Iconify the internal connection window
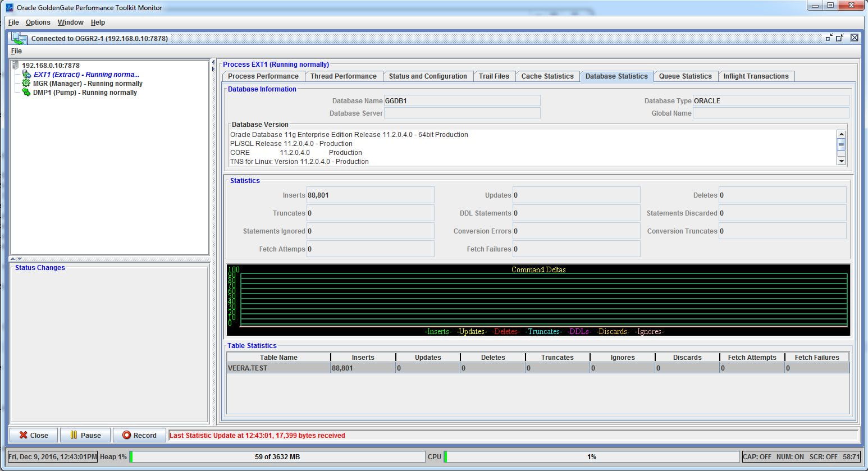868x471 pixels. point(829,38)
